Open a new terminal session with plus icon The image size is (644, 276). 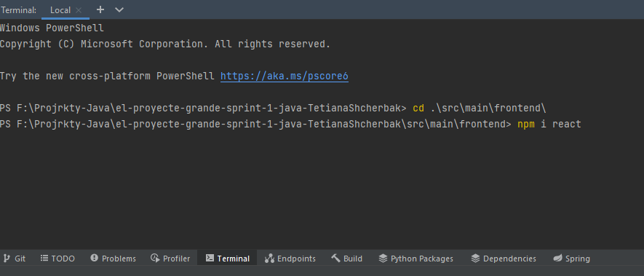[x=100, y=9]
